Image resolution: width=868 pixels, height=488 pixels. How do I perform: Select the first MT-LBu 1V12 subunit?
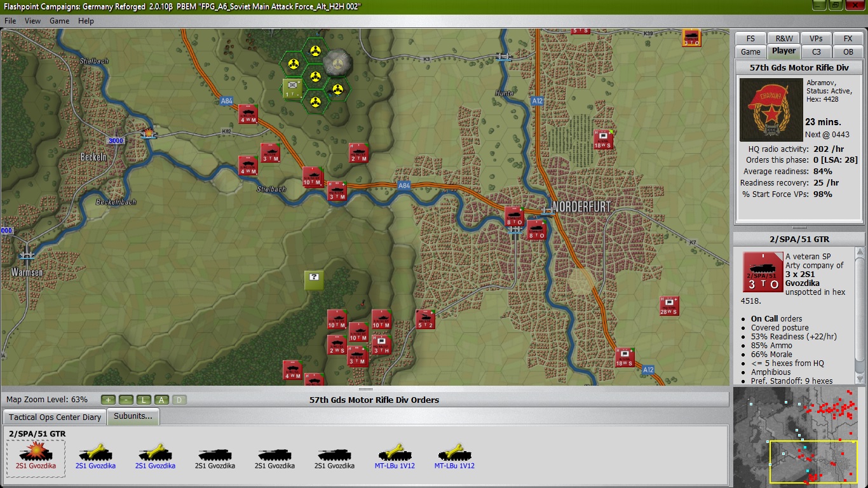tap(395, 457)
